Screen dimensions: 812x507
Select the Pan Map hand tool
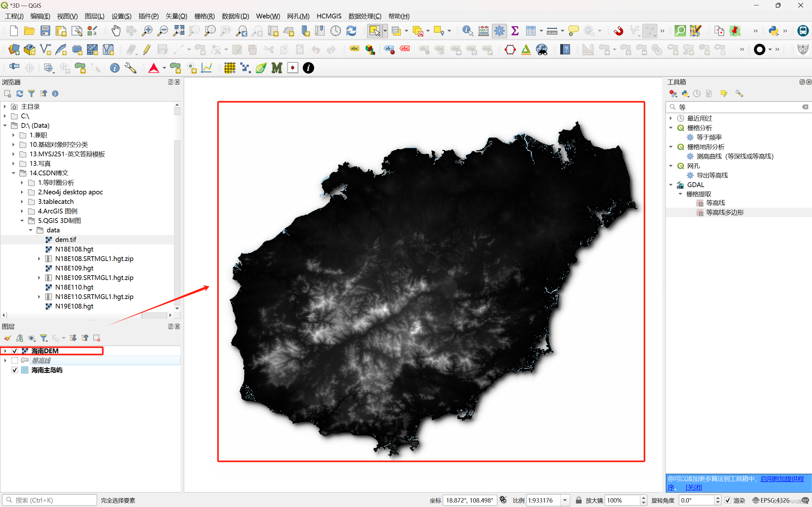click(116, 31)
